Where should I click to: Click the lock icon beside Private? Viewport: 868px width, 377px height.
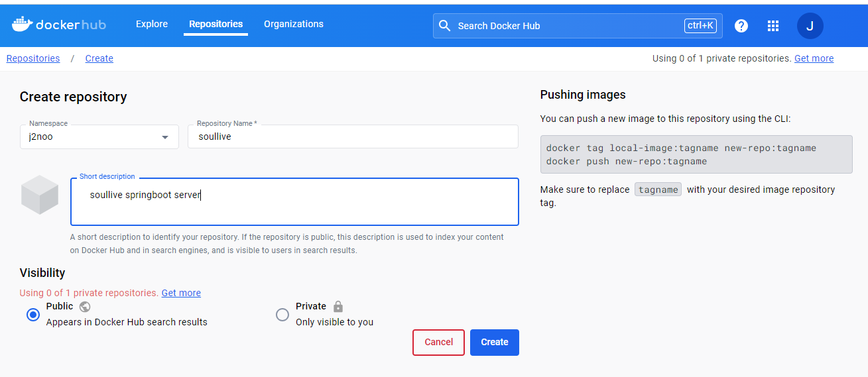(338, 307)
